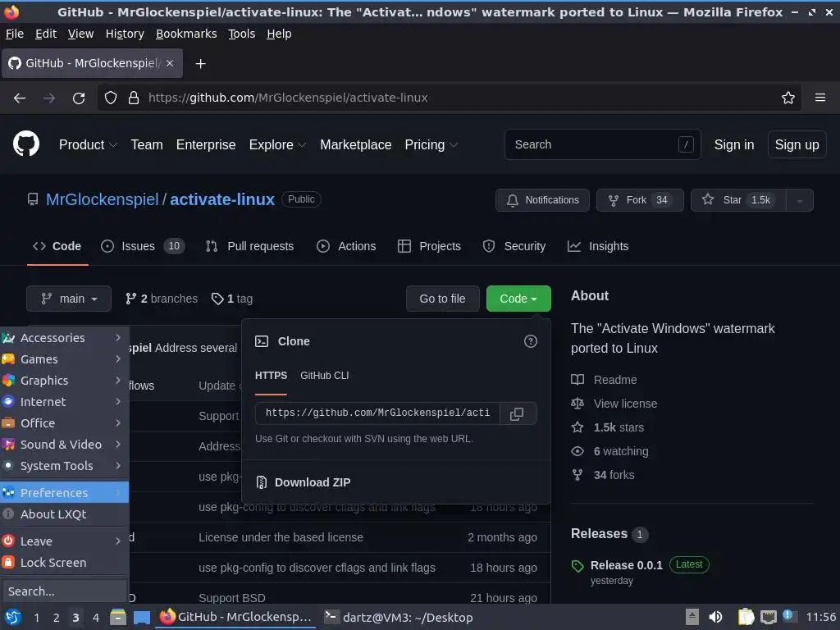The image size is (840, 630).
Task: Expand the Product navigation menu
Action: pos(88,144)
